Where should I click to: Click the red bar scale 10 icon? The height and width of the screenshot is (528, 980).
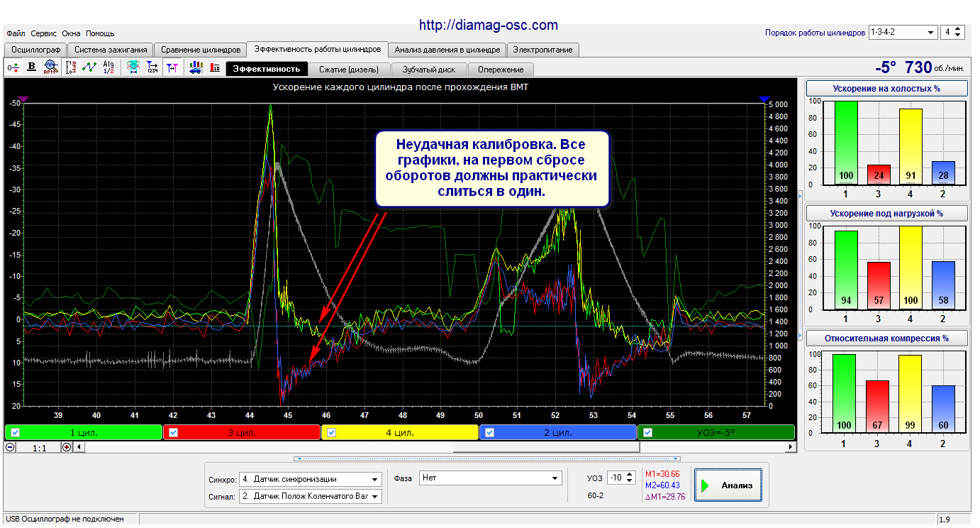(x=215, y=68)
